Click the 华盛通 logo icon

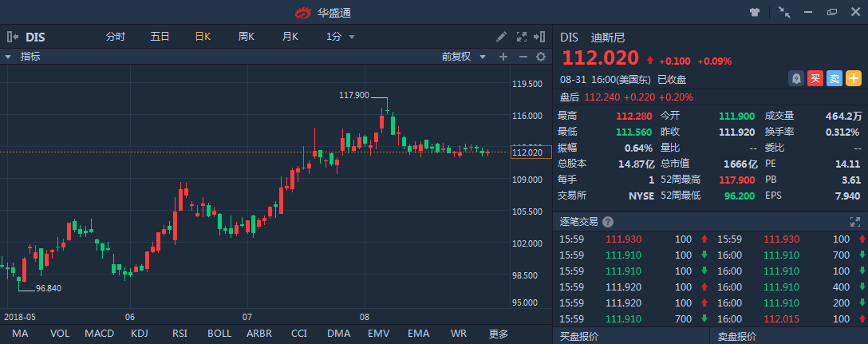click(303, 12)
